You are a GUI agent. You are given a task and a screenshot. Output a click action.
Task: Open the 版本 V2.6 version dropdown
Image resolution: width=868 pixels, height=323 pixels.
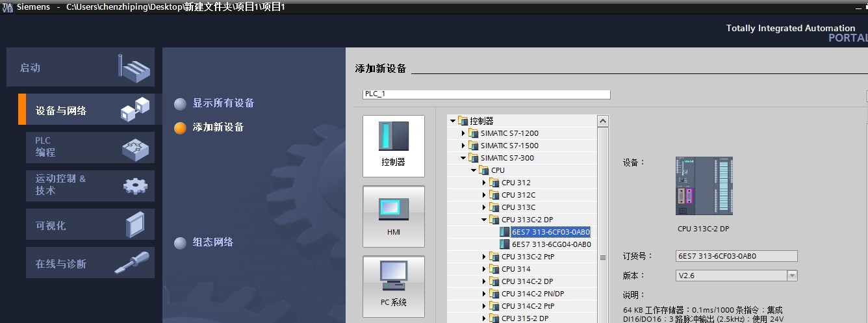[x=792, y=276]
